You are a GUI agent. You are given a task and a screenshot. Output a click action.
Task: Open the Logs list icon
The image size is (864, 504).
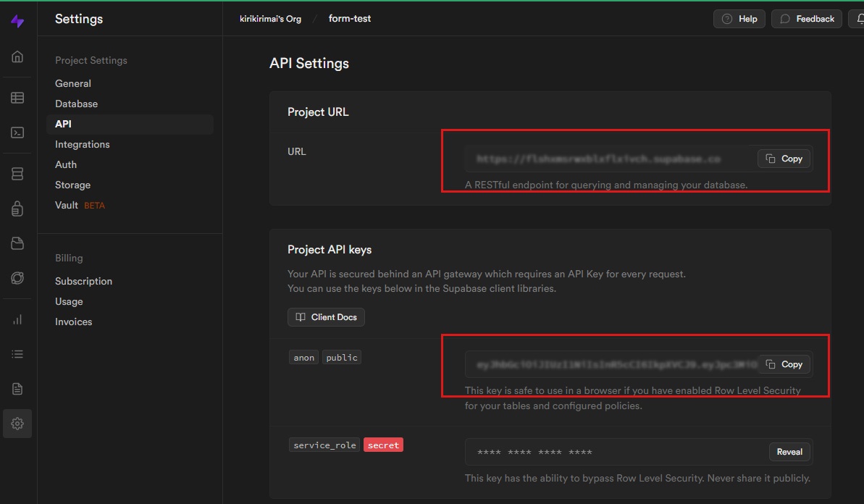pos(17,354)
